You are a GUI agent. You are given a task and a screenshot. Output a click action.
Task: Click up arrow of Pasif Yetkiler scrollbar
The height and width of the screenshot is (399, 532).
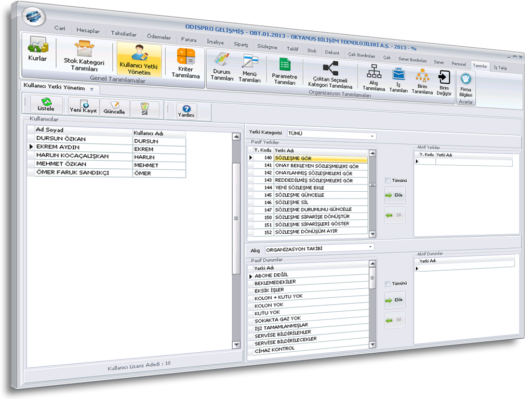[x=373, y=153]
